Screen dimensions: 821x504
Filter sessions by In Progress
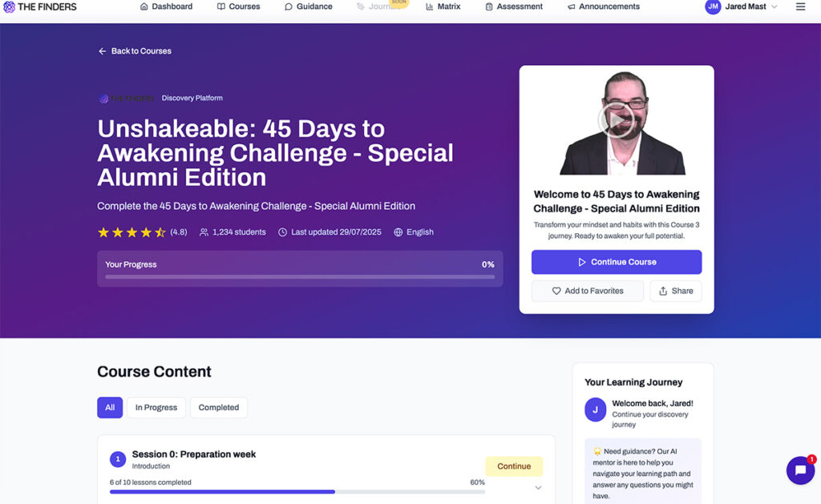156,408
